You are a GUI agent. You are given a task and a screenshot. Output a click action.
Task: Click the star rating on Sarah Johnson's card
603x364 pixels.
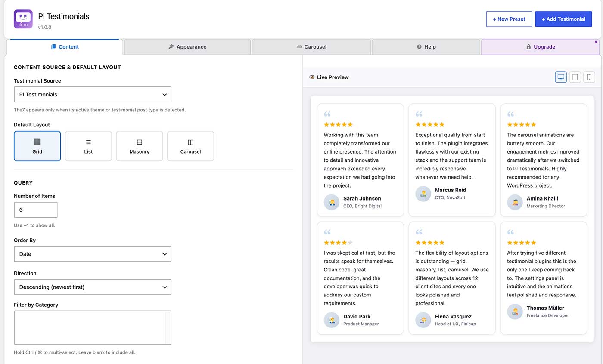[338, 125]
